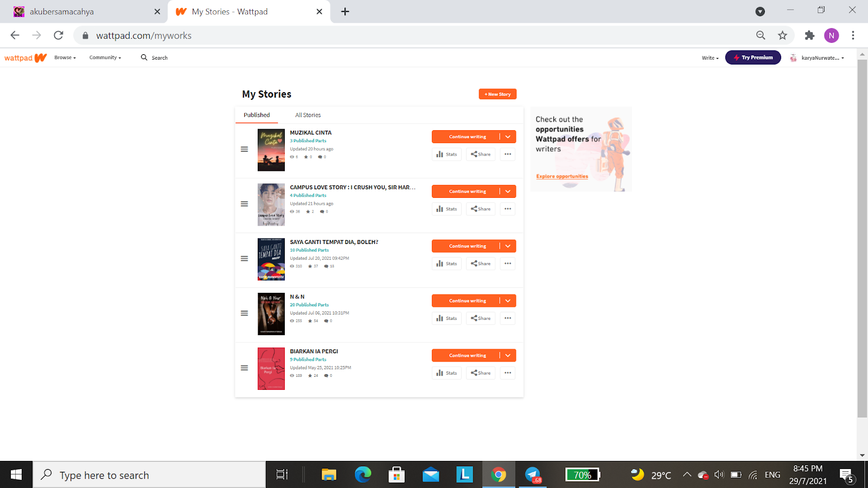The height and width of the screenshot is (488, 868).
Task: Open more options for N & N
Action: point(508,318)
